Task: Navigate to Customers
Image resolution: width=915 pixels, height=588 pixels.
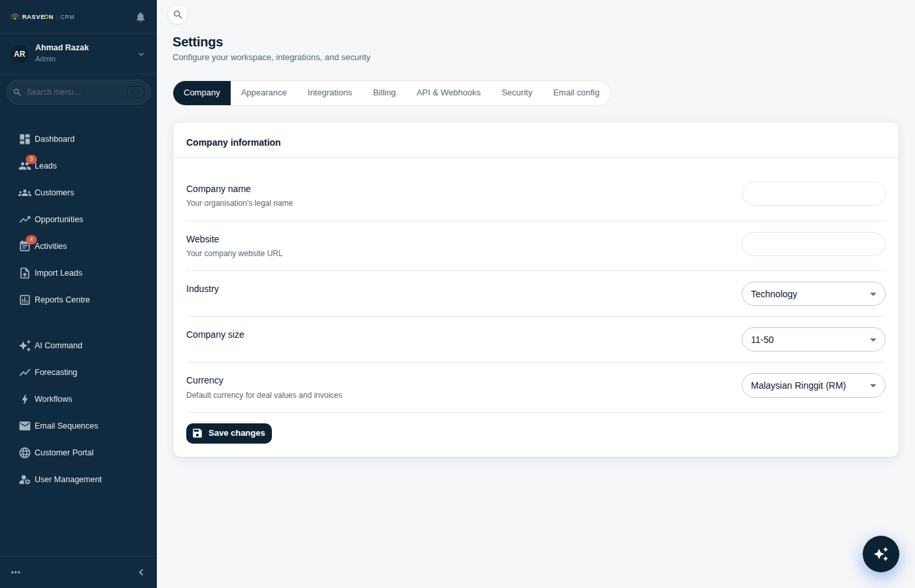Action: pyautogui.click(x=78, y=193)
